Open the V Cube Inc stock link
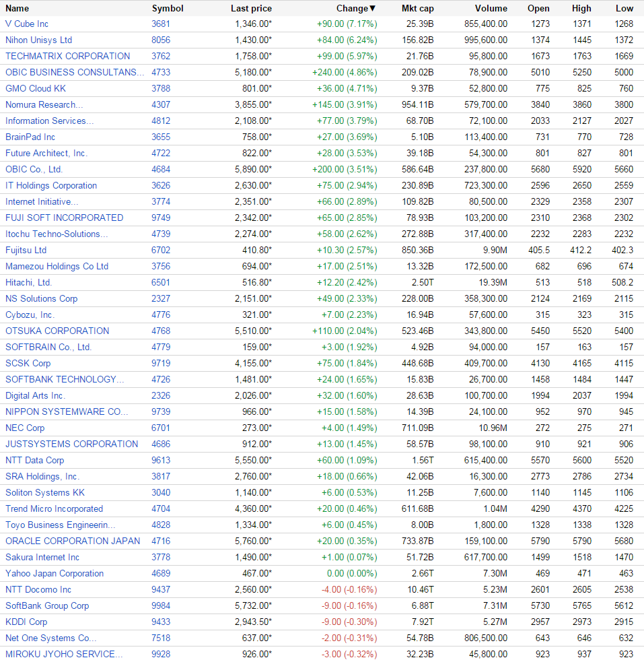644x662 pixels. [x=26, y=24]
